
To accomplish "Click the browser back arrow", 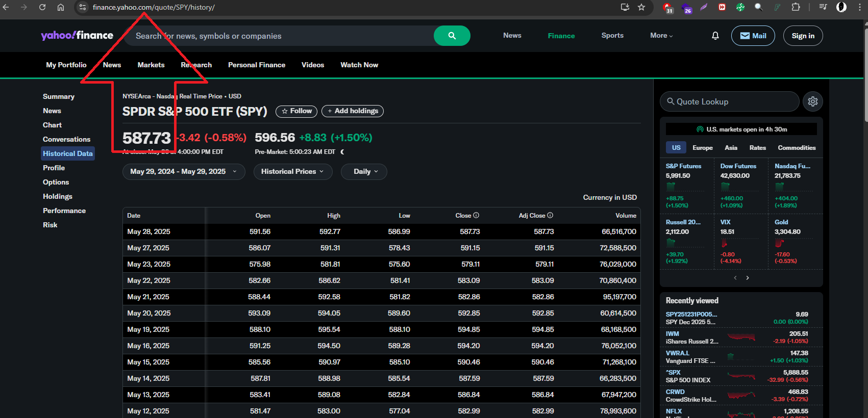I will pos(6,7).
